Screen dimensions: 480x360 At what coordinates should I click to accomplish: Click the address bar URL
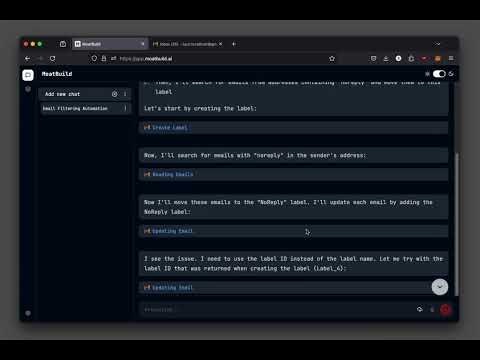[146, 59]
